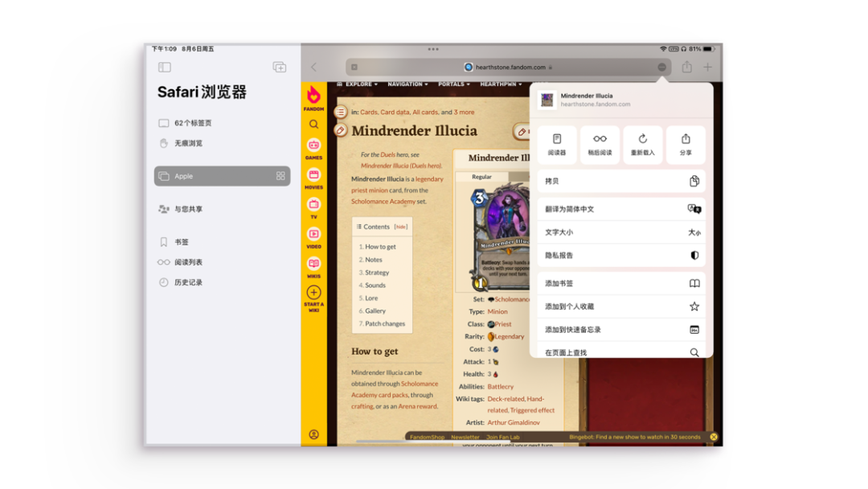868x489 pixels.
Task: Expand the Explore dropdown
Action: coord(362,84)
